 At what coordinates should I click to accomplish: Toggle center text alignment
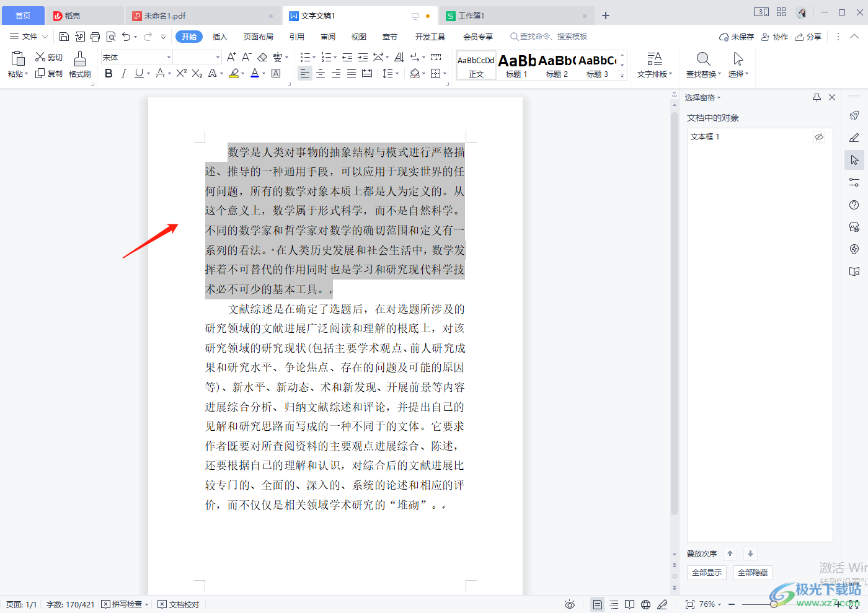pyautogui.click(x=321, y=73)
